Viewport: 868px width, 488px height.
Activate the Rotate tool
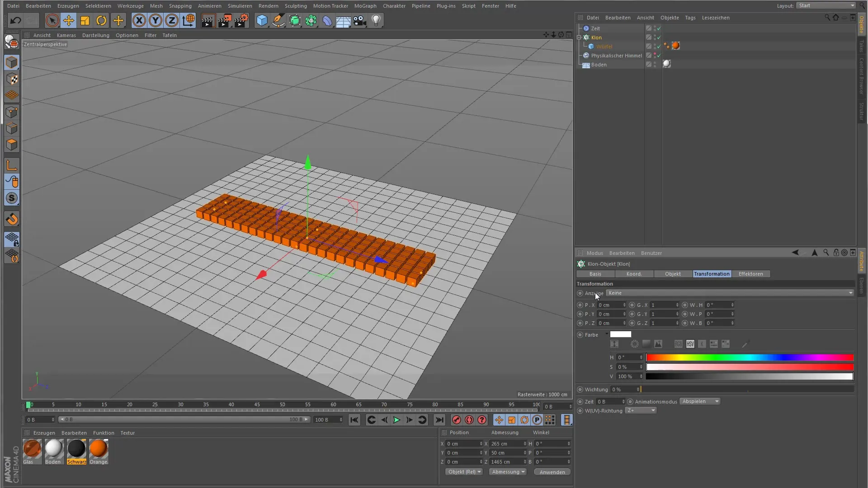pyautogui.click(x=101, y=20)
